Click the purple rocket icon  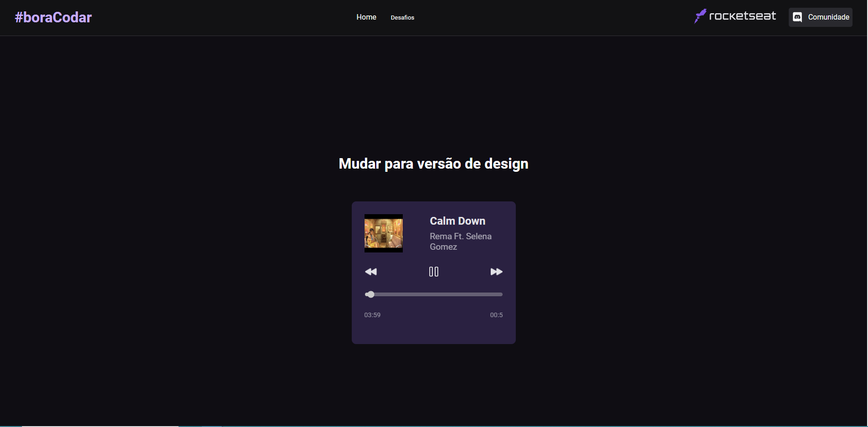tap(700, 16)
